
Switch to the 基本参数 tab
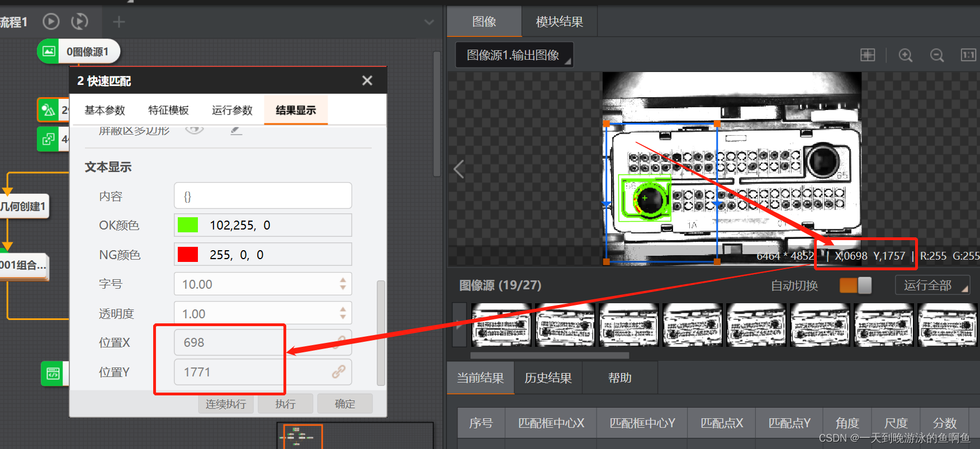click(105, 110)
